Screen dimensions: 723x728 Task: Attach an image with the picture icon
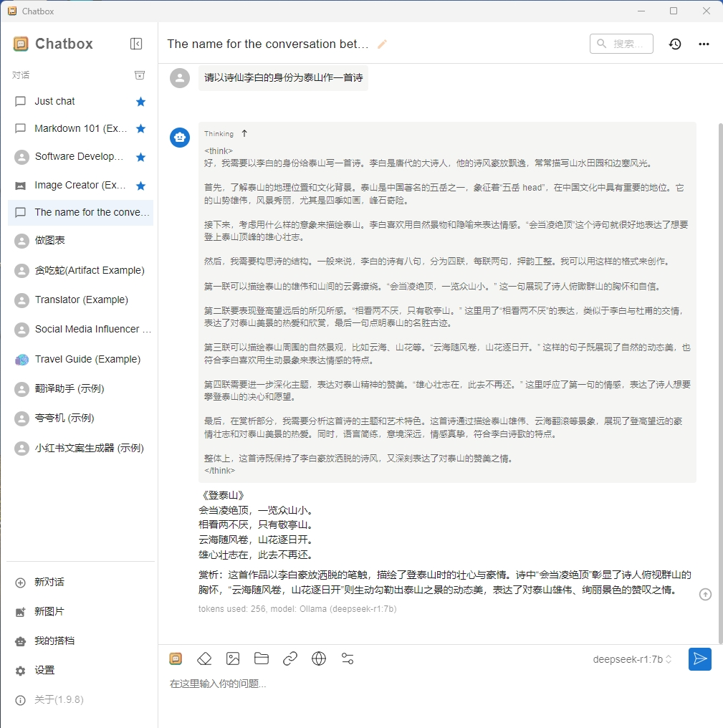point(233,658)
